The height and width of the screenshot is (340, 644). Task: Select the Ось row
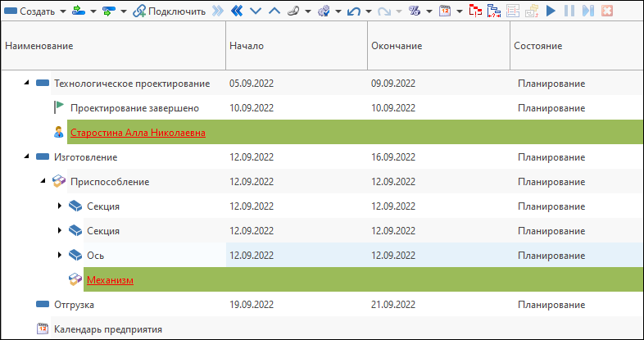pos(322,255)
